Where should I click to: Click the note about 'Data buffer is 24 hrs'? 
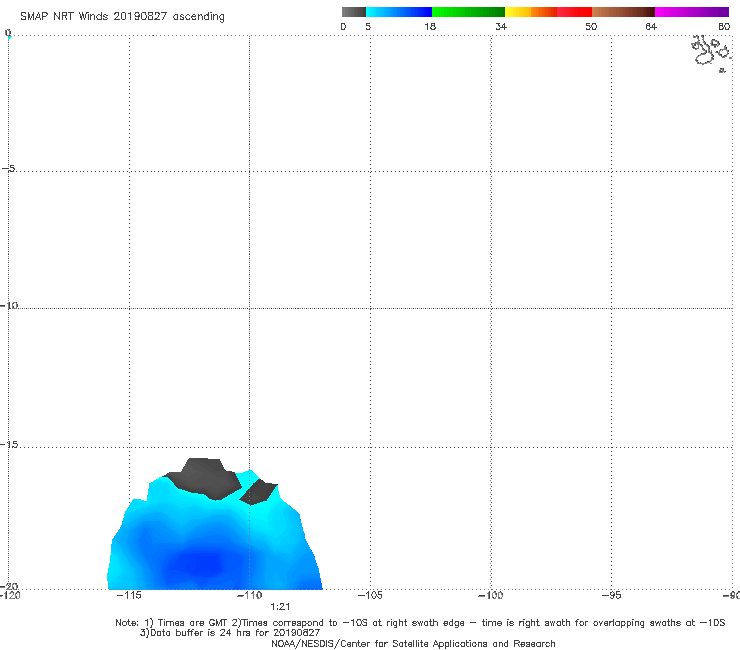tap(230, 633)
